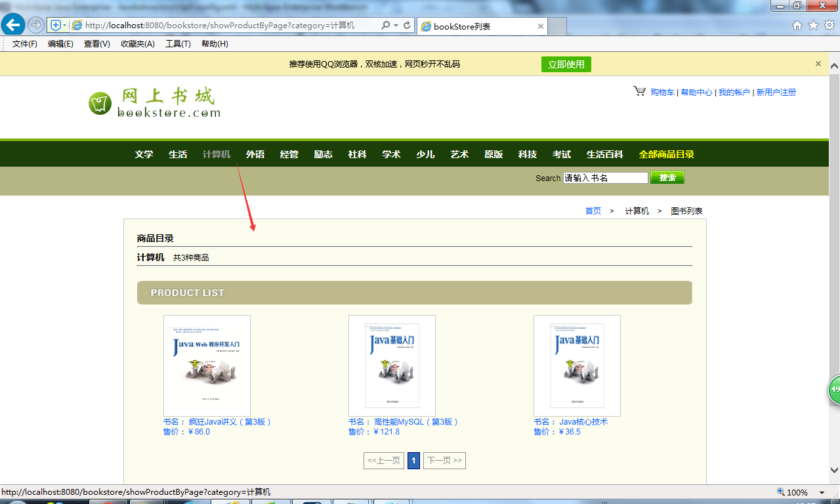Open the 查看(V) menu

(x=97, y=44)
